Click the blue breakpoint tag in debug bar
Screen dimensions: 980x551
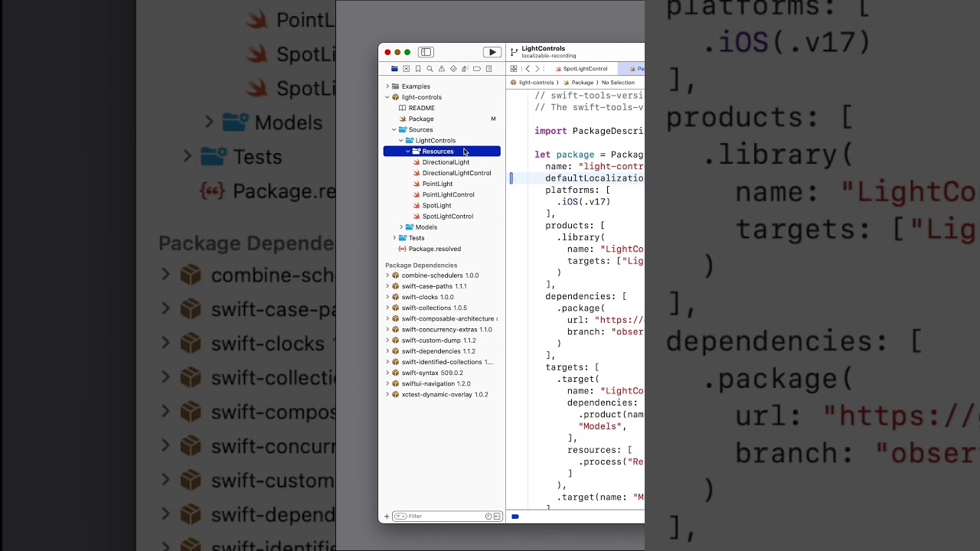(515, 517)
